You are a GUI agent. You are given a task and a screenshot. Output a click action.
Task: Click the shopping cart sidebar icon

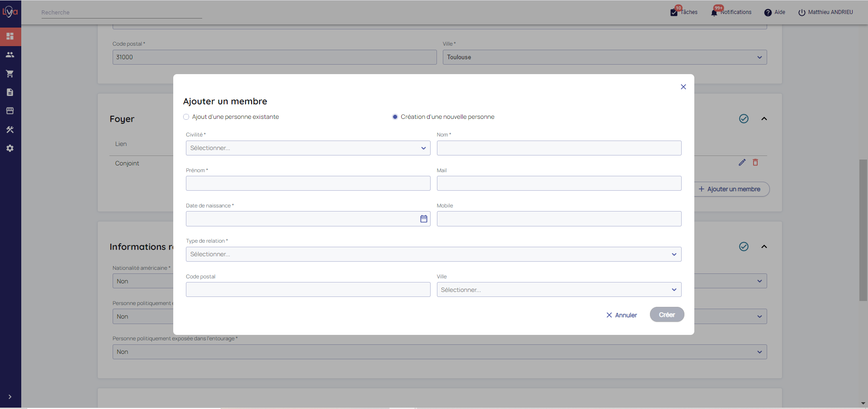point(10,74)
